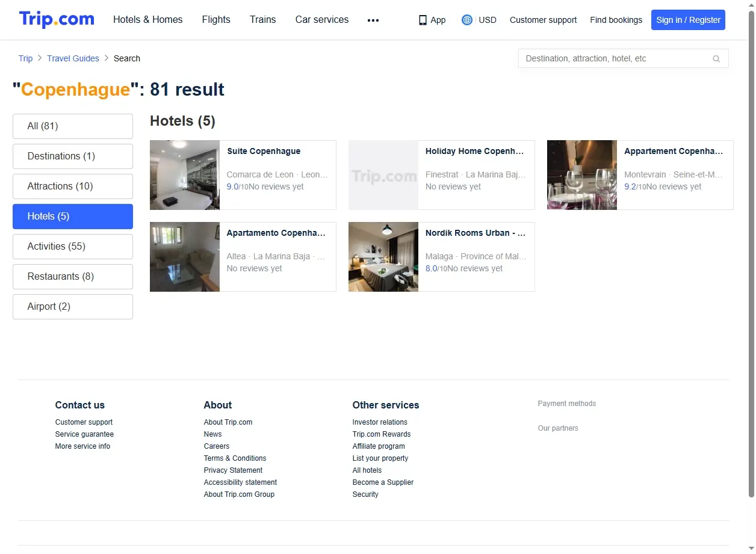This screenshot has width=756, height=554.
Task: Open the Trains menu
Action: coord(263,20)
